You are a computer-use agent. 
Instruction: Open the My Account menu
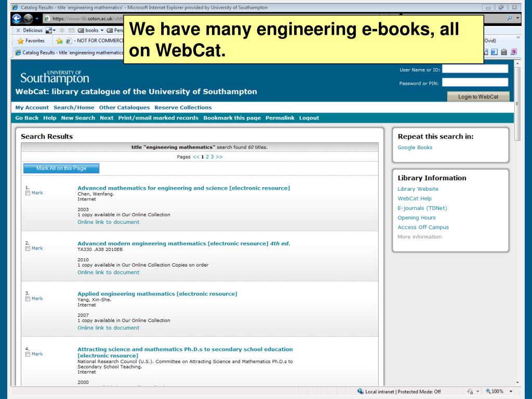tap(32, 108)
